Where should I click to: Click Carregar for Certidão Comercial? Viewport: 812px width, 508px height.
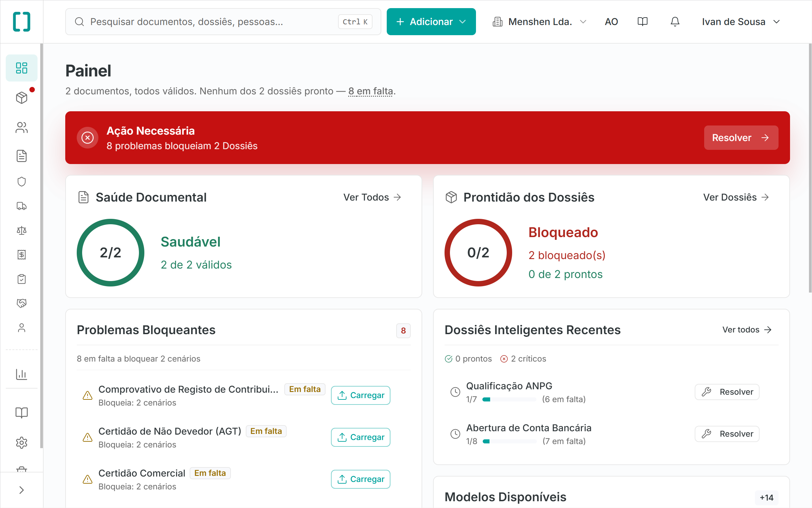(x=360, y=479)
